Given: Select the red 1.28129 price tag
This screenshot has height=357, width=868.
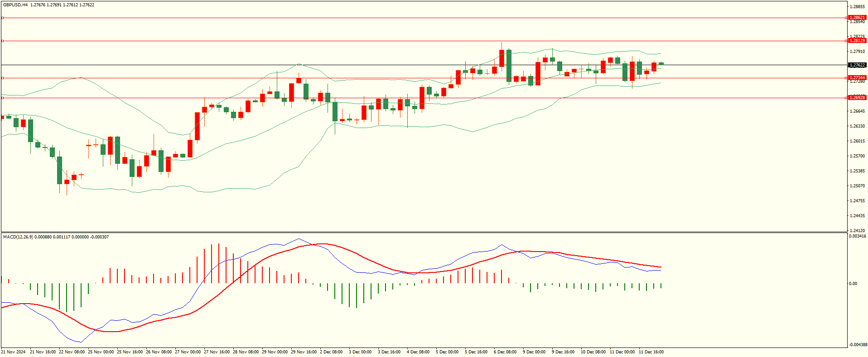Looking at the screenshot, I should pos(857,41).
